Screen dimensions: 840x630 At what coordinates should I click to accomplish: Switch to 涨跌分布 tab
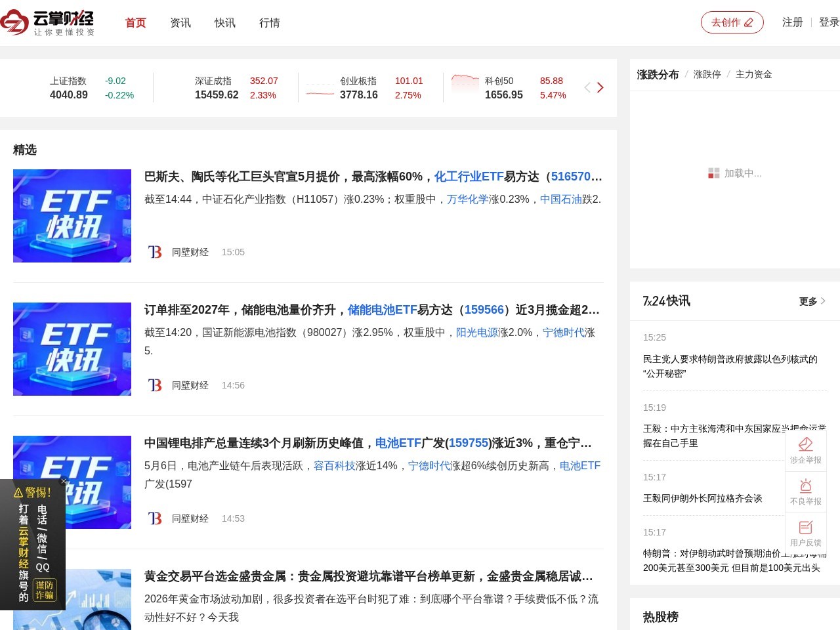pos(658,75)
